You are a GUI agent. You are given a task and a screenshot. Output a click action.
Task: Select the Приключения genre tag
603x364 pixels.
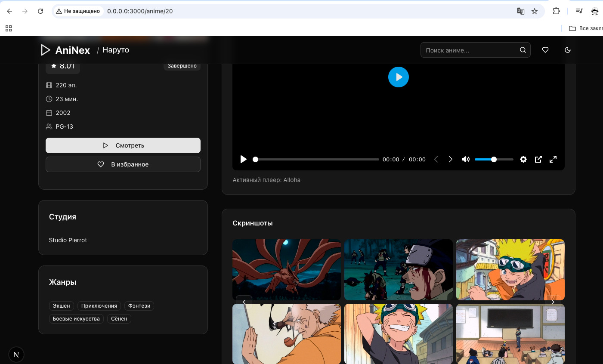click(x=99, y=306)
